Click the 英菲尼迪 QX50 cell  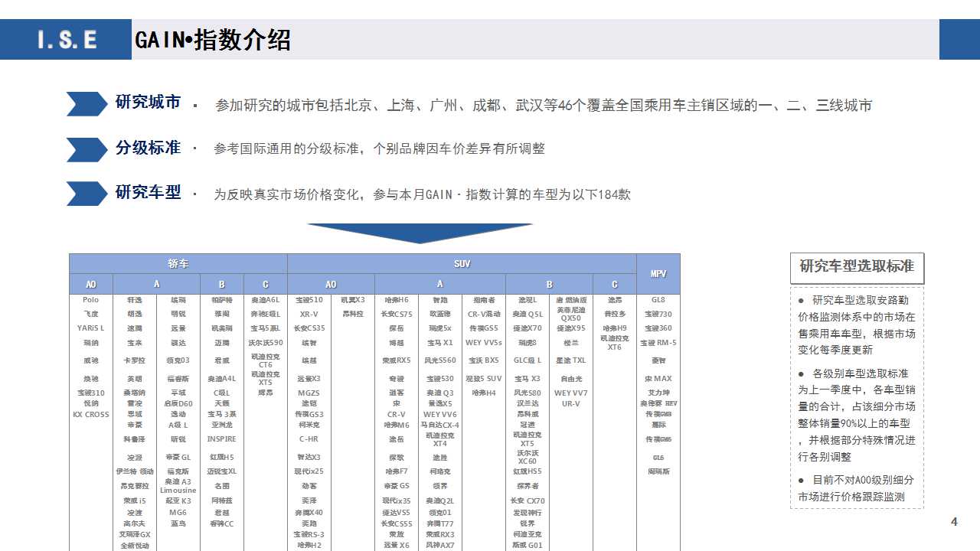[x=571, y=314]
